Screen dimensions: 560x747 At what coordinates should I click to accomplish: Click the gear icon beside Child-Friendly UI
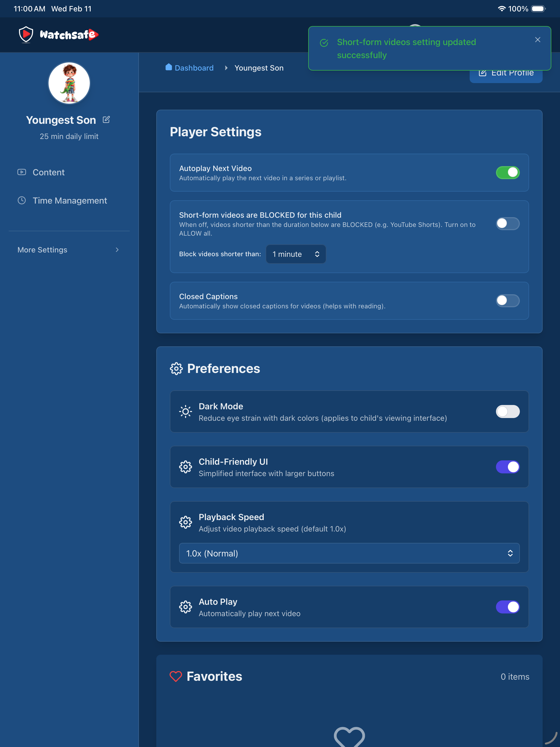[x=185, y=467]
